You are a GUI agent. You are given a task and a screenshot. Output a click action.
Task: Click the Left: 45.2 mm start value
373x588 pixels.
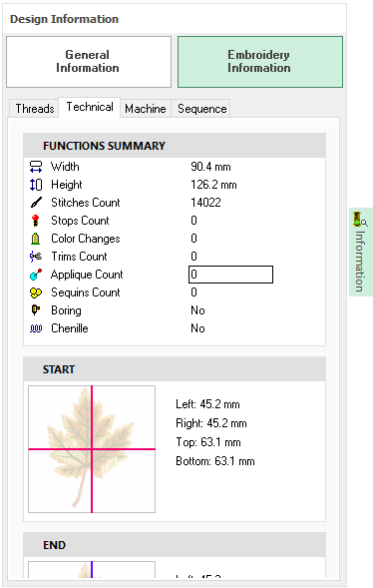pos(207,404)
